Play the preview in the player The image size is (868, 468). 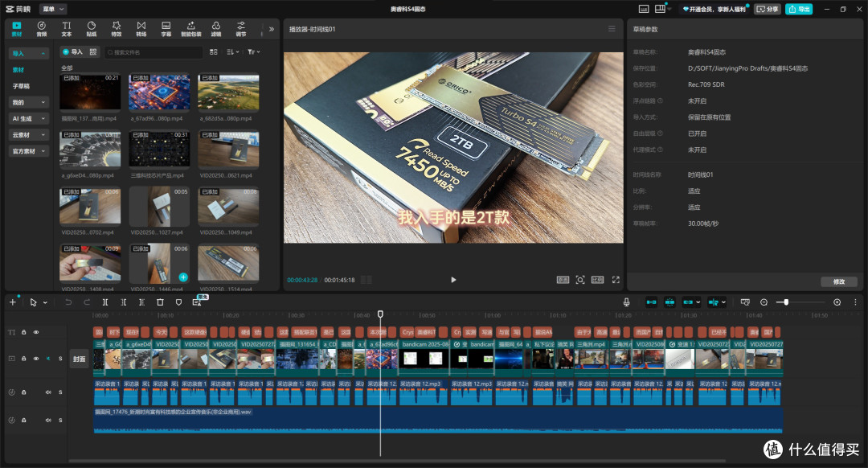(453, 280)
